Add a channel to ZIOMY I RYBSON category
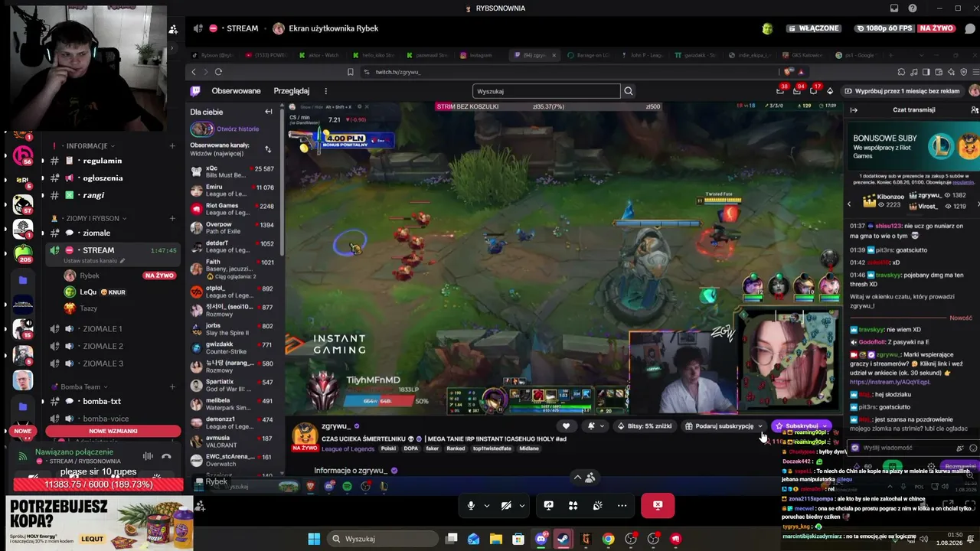Image resolution: width=980 pixels, height=551 pixels. [172, 218]
